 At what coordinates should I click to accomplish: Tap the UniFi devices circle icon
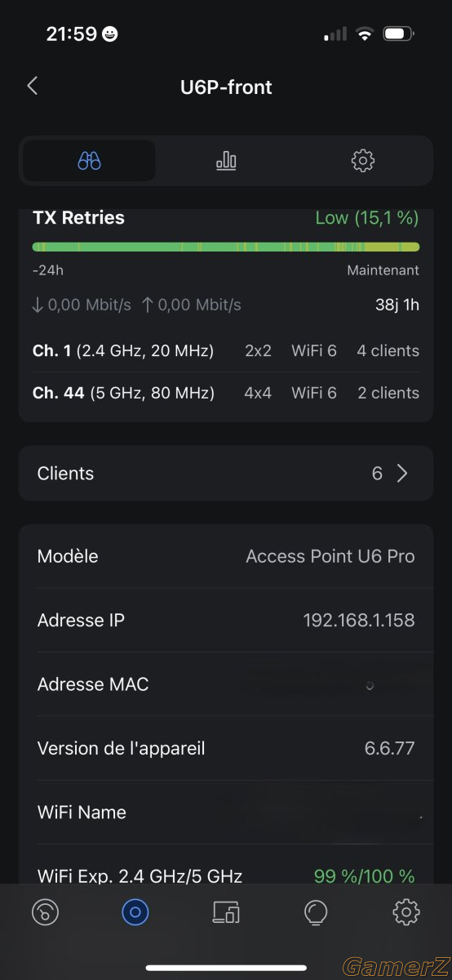(135, 911)
